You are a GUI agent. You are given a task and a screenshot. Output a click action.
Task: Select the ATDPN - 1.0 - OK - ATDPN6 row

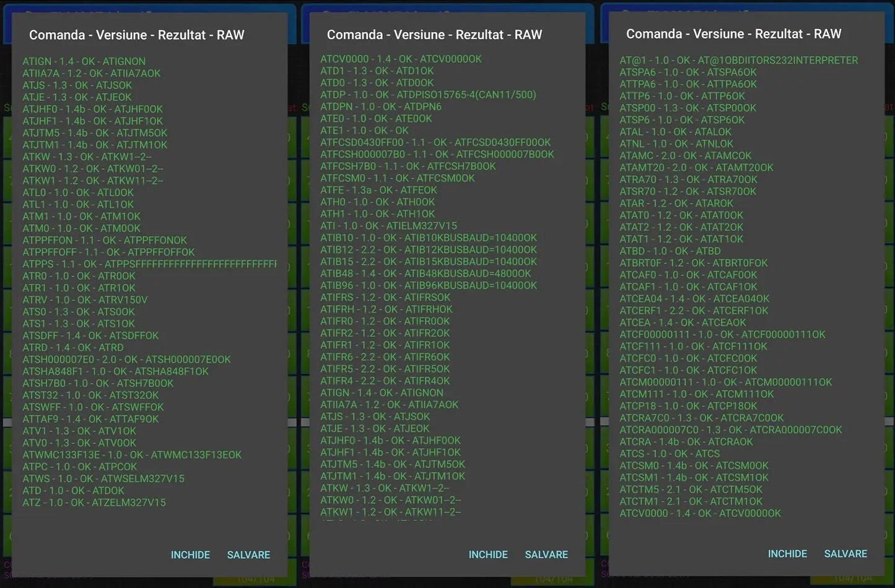click(381, 106)
